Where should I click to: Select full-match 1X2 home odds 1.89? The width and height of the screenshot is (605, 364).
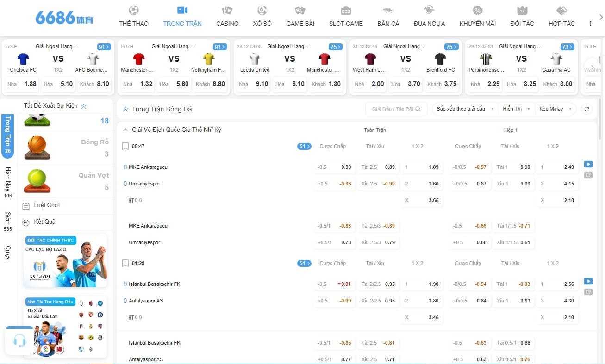[422, 167]
